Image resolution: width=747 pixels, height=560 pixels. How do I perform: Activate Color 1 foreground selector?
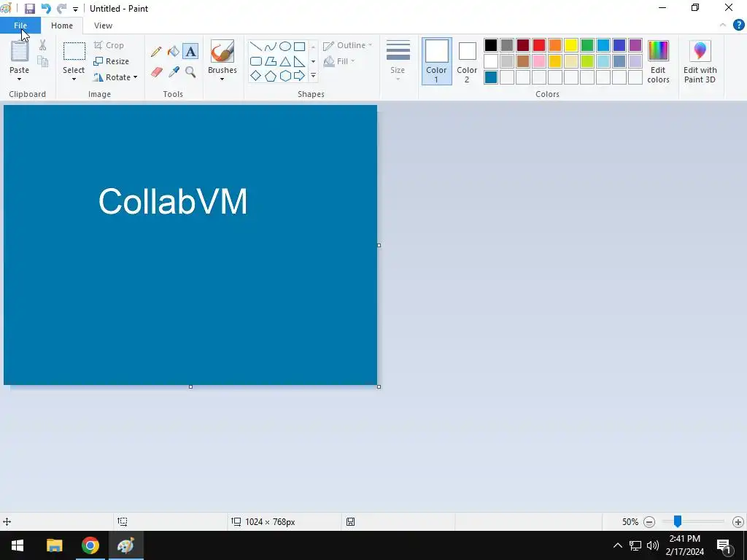436,61
